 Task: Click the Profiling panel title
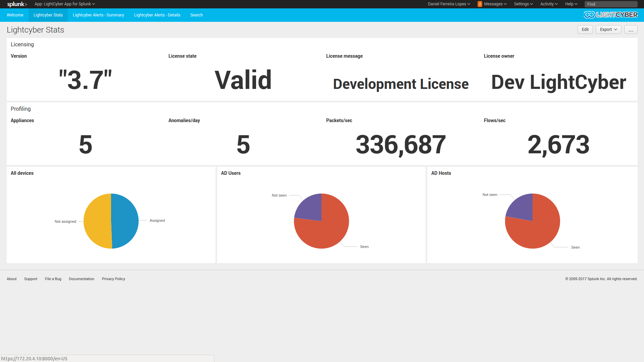(20, 109)
